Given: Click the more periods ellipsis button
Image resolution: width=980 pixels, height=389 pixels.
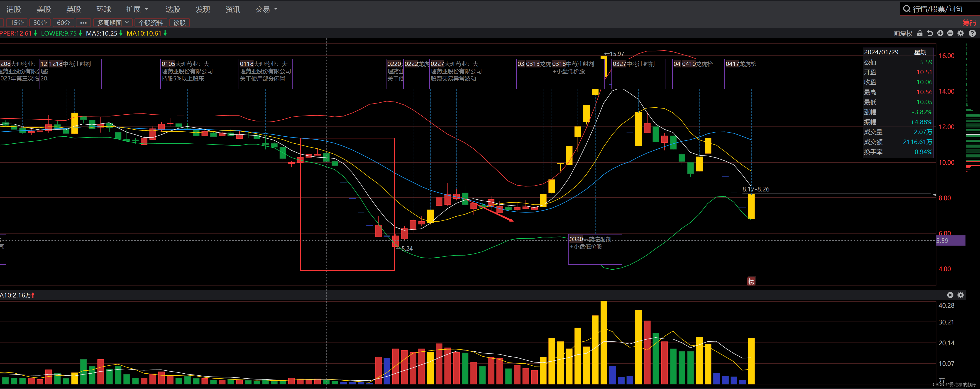Looking at the screenshot, I should (83, 23).
